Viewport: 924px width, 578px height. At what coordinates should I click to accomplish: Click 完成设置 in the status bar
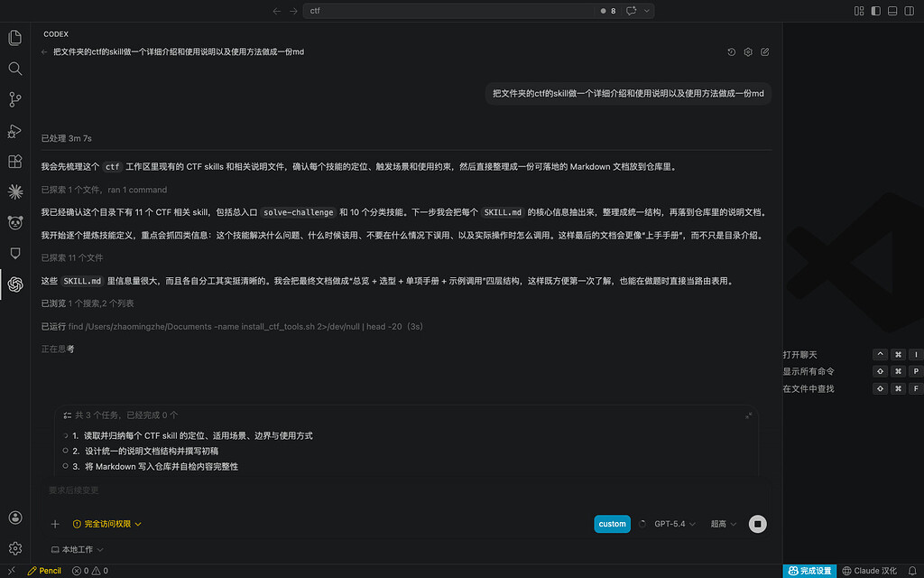coord(809,571)
